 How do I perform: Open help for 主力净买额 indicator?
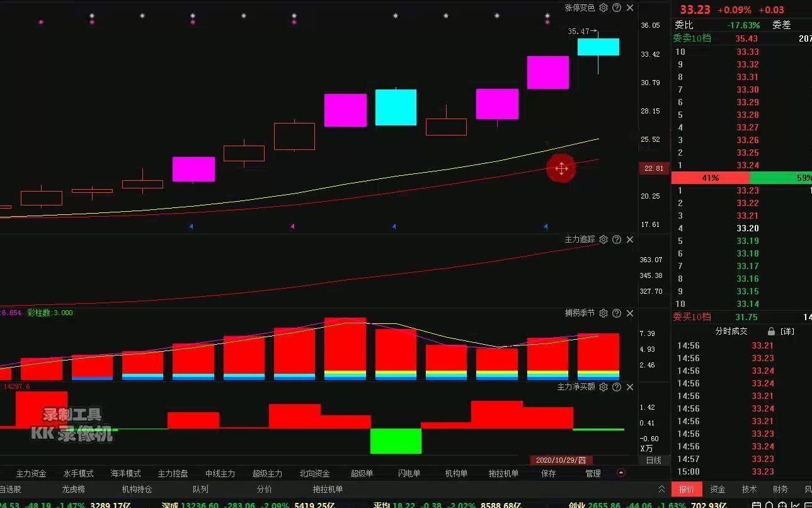[617, 387]
